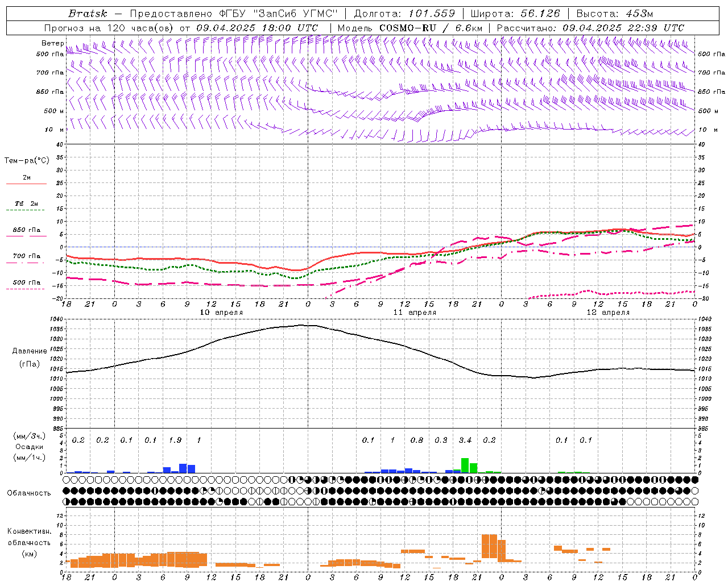This screenshot has height=582, width=728.
Task: Click the "0.8" three-hour precipitation value
Action: point(417,440)
